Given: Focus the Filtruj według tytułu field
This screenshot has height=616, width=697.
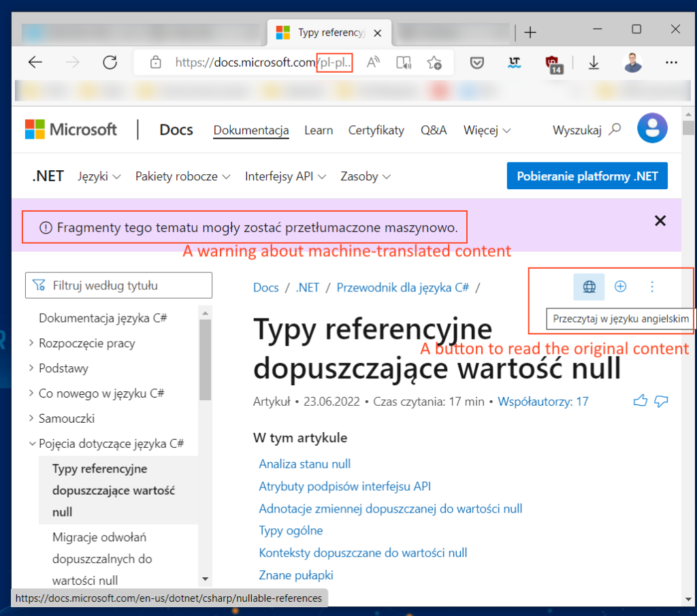Looking at the screenshot, I should 118,285.
